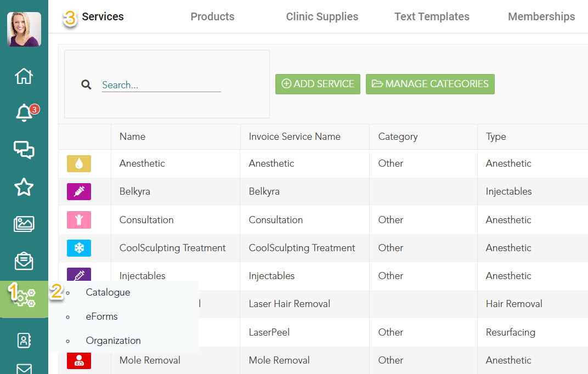Open the chat messages icon
588x374 pixels.
[24, 150]
